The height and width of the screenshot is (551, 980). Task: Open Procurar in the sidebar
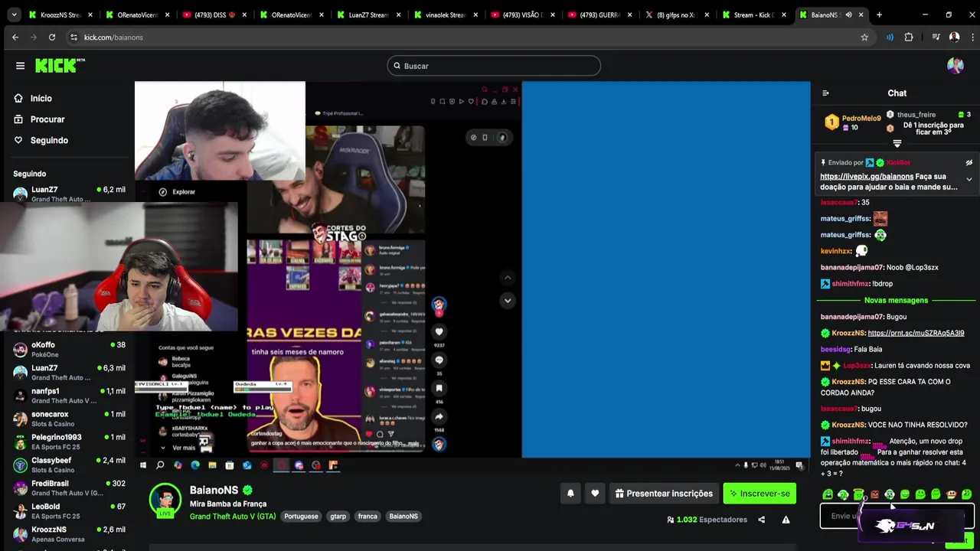point(47,119)
